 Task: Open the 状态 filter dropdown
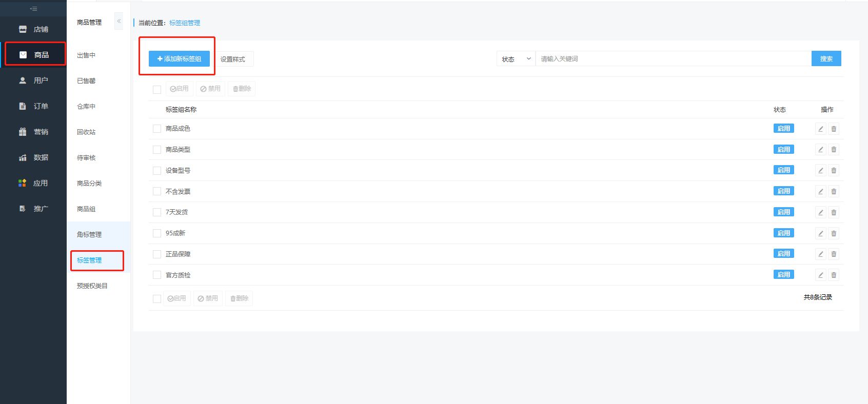(x=516, y=59)
